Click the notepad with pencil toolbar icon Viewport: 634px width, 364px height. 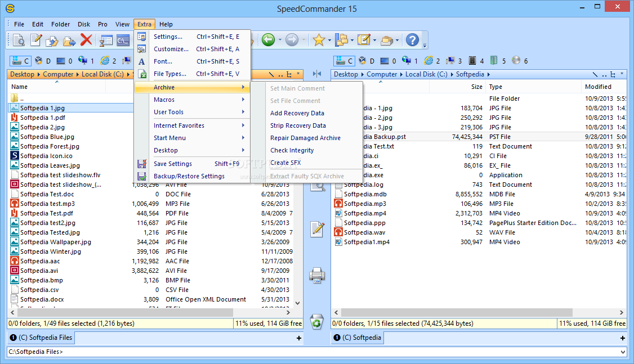(364, 39)
